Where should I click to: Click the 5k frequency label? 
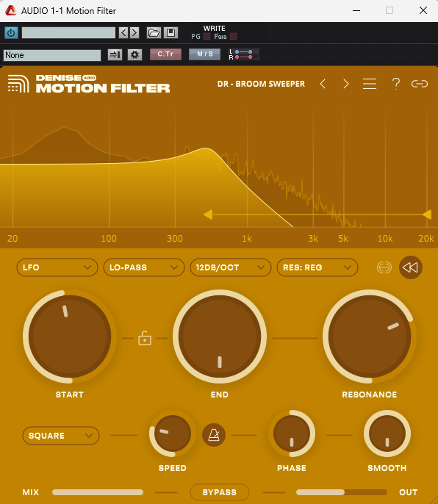pos(343,239)
